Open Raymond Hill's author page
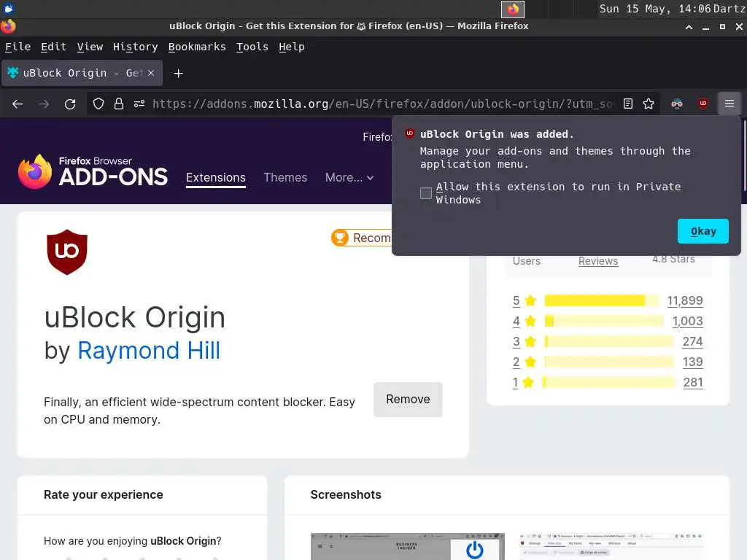This screenshot has width=747, height=560. tap(149, 351)
